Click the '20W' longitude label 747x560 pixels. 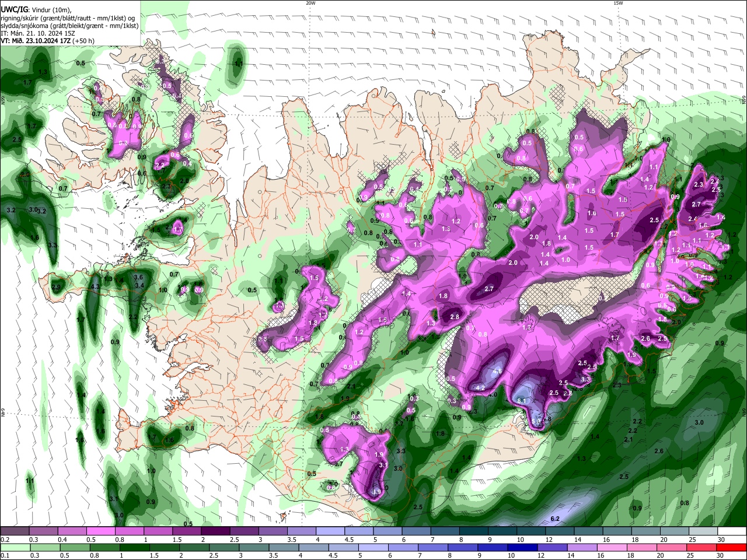[310, 3]
